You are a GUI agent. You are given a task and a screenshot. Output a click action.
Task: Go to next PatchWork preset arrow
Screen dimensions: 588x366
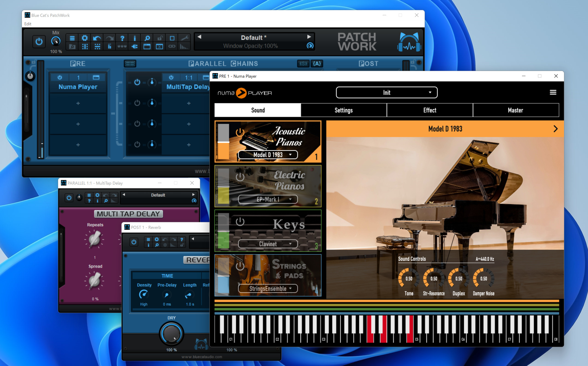click(309, 37)
